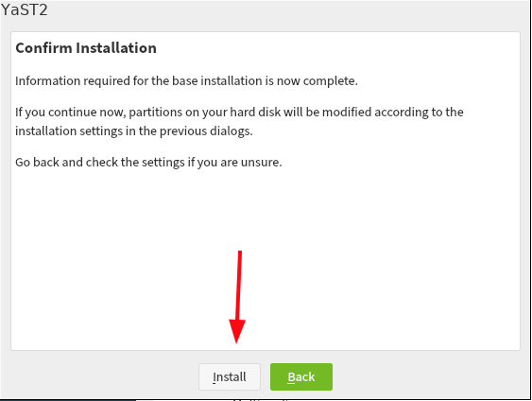Click the line "installation settings in the previous dialogs"
The image size is (532, 401).
[x=133, y=131]
